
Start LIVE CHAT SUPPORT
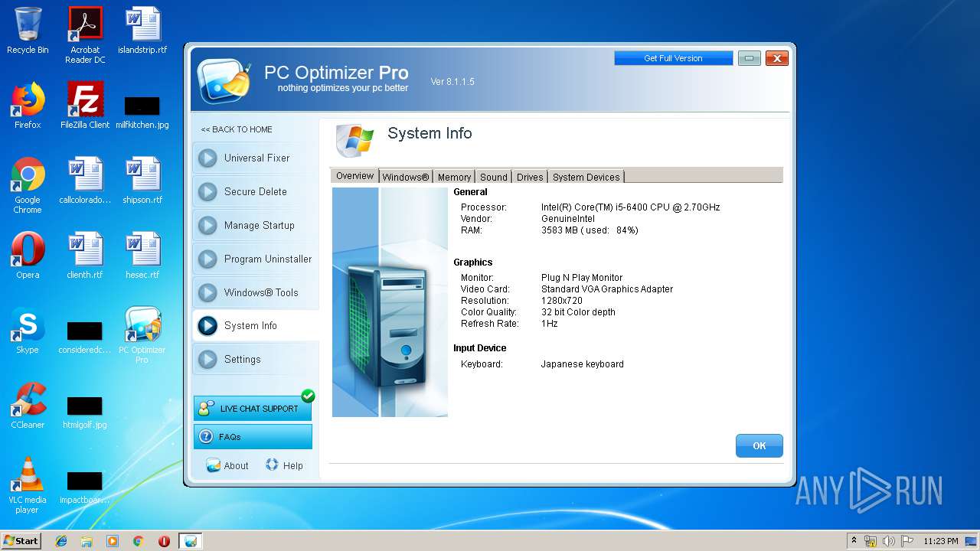[253, 409]
